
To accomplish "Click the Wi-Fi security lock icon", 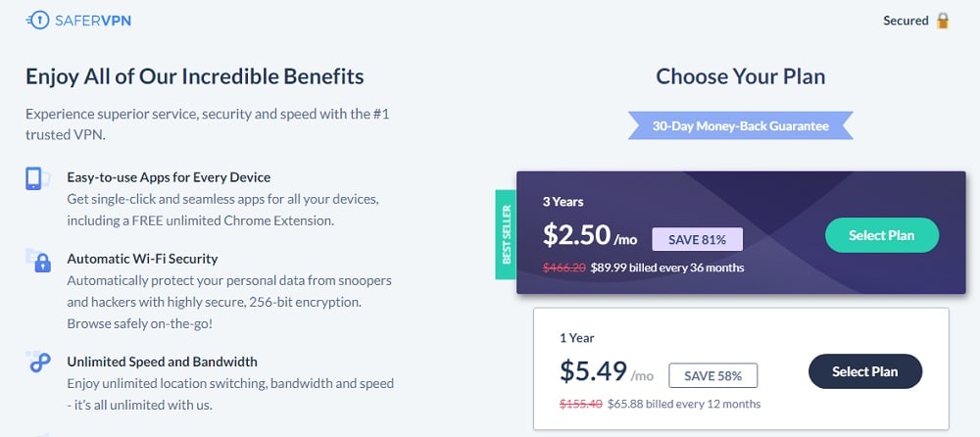I will pos(38,260).
